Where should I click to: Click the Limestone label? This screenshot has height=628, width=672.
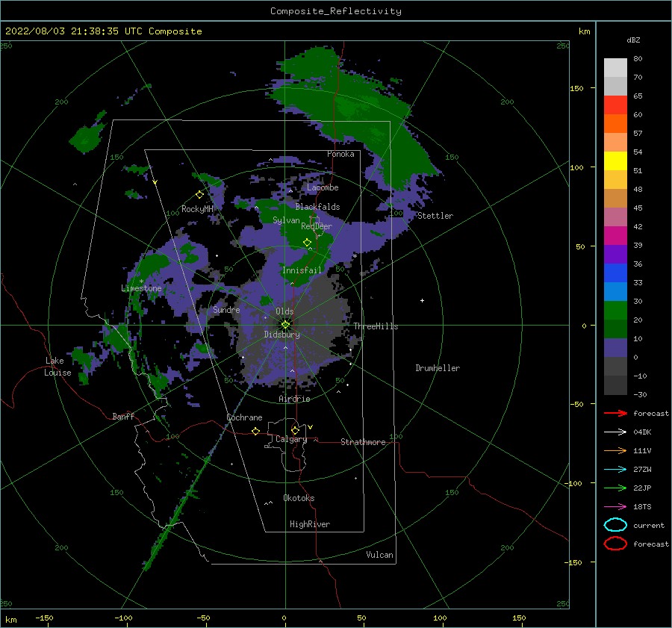coord(141,288)
